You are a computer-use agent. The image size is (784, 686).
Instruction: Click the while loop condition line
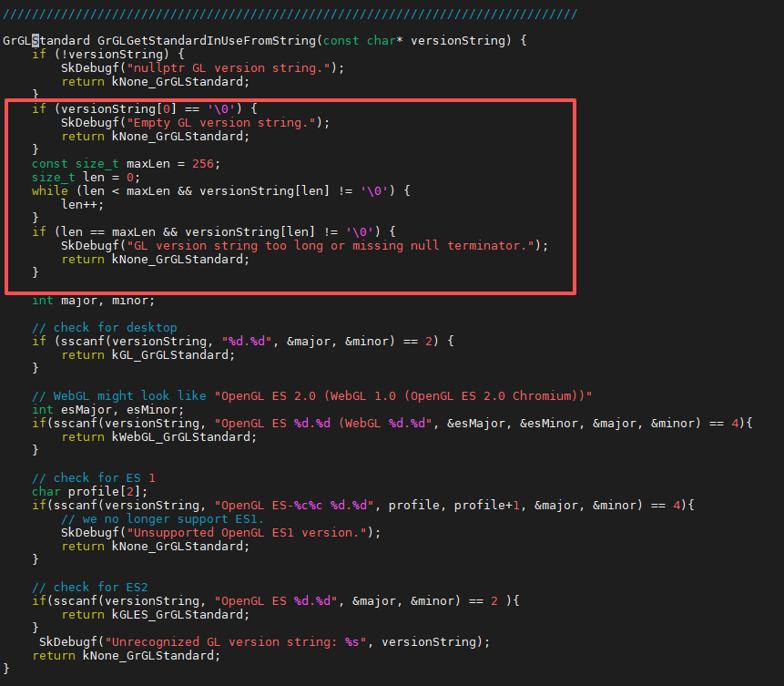(x=221, y=190)
